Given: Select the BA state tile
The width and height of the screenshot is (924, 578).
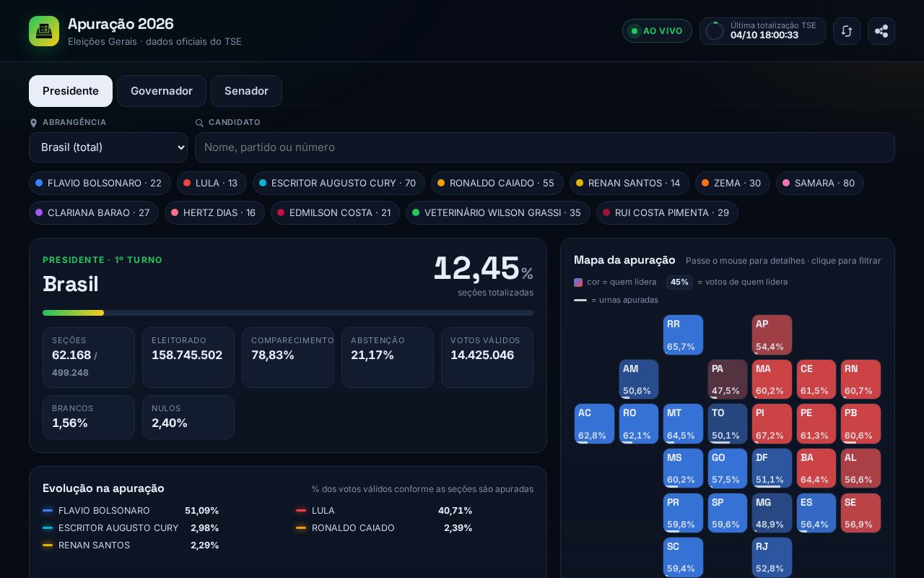Looking at the screenshot, I should [816, 468].
